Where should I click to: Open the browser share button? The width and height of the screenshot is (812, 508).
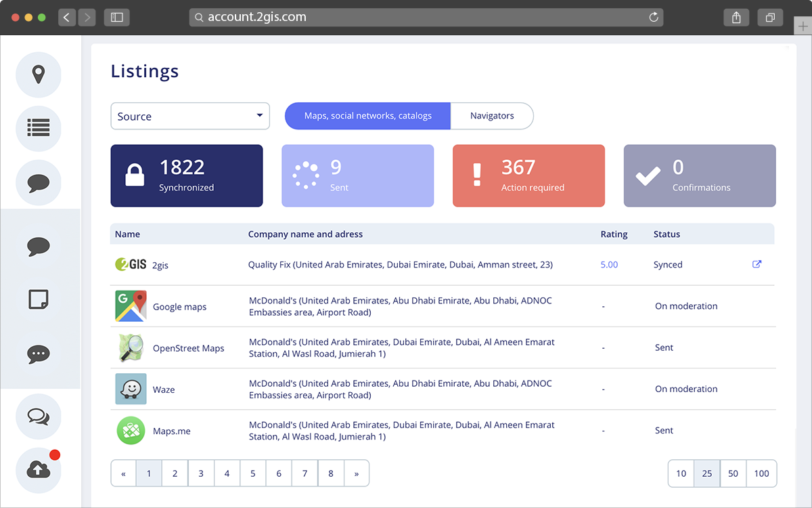[737, 18]
